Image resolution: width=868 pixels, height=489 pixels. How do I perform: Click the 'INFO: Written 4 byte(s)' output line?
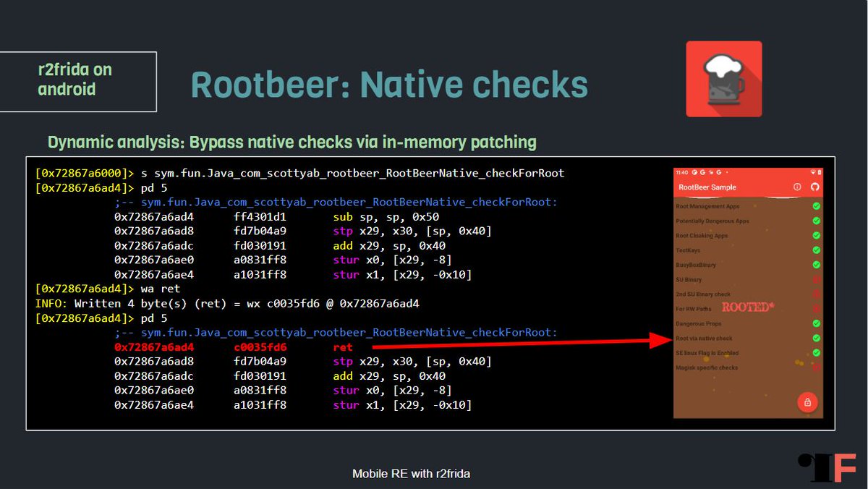[227, 304]
